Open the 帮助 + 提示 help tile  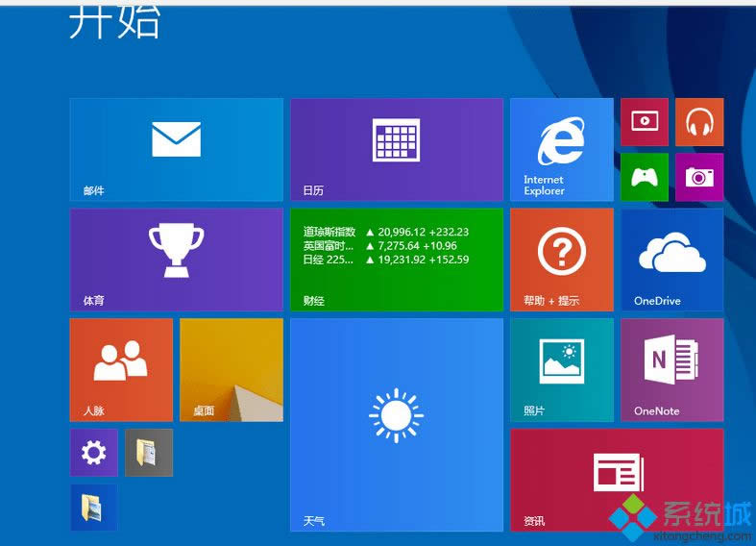(x=561, y=260)
